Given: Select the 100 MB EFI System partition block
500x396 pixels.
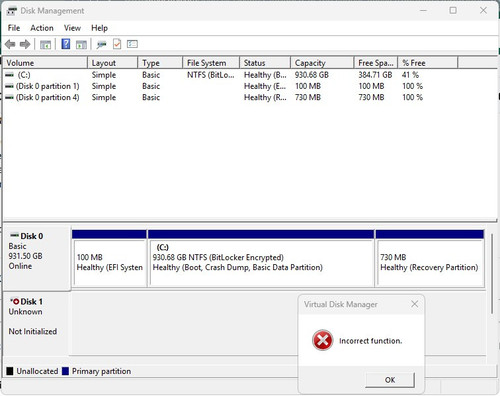Looking at the screenshot, I should coord(110,258).
